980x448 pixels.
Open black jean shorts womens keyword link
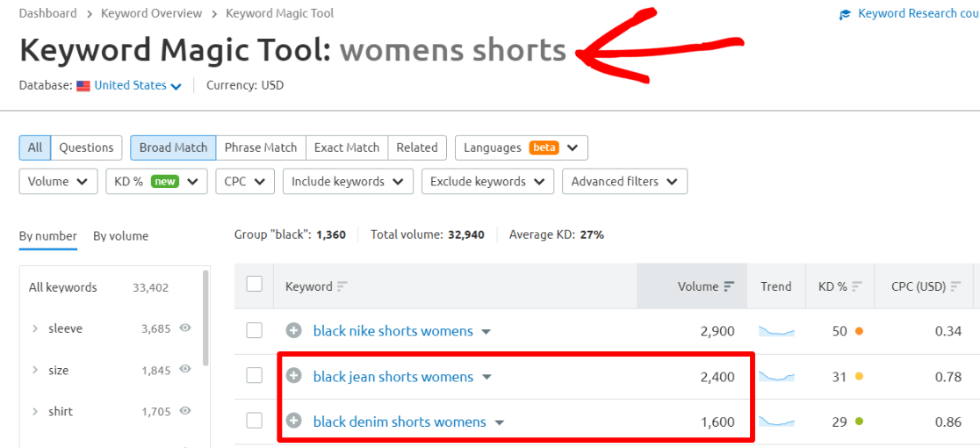(393, 376)
